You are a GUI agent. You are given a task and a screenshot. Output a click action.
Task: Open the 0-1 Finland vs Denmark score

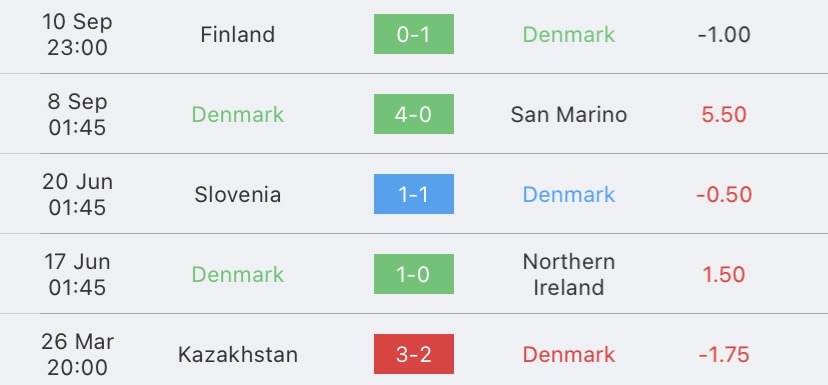pos(413,34)
